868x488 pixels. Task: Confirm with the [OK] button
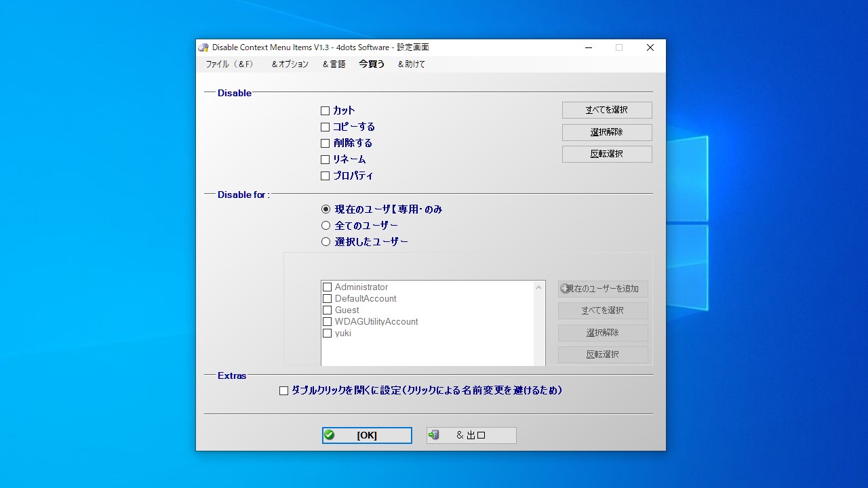tap(367, 435)
